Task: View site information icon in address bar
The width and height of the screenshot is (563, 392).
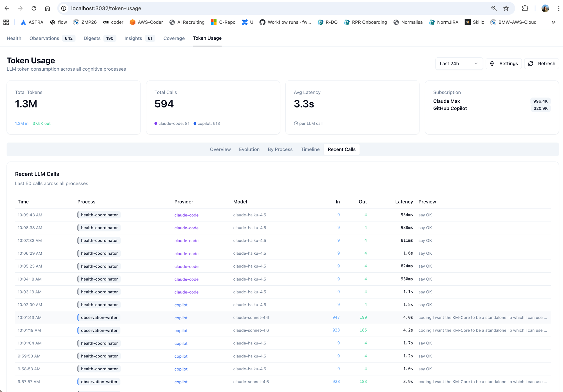Action: 64,8
